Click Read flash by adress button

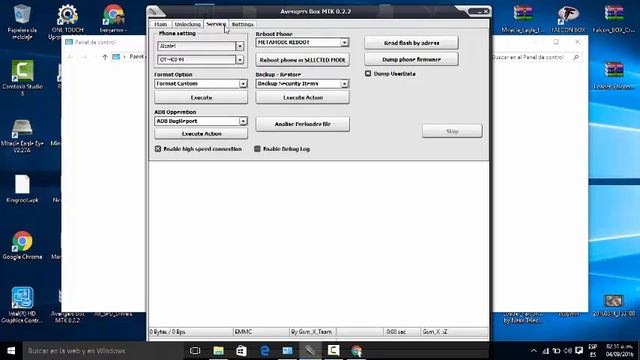coord(411,42)
